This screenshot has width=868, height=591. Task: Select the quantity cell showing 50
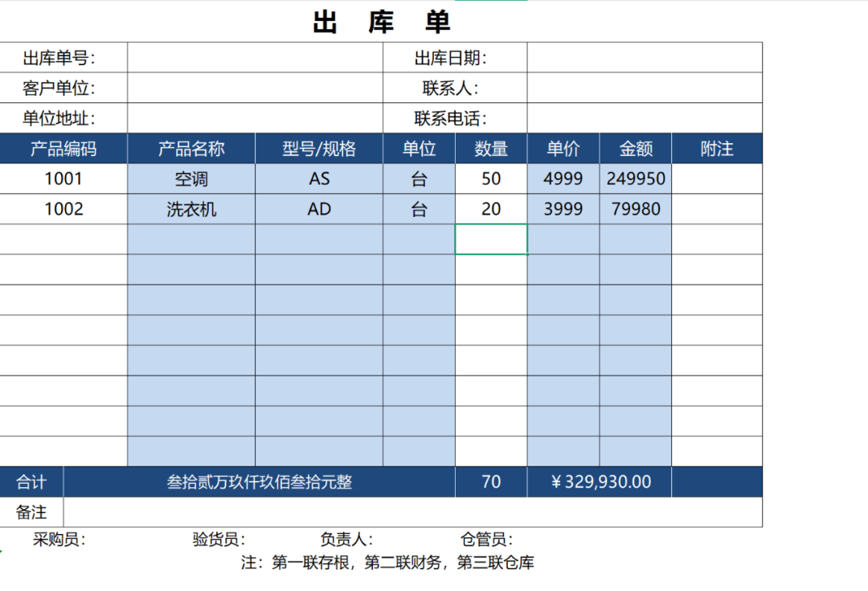[491, 179]
